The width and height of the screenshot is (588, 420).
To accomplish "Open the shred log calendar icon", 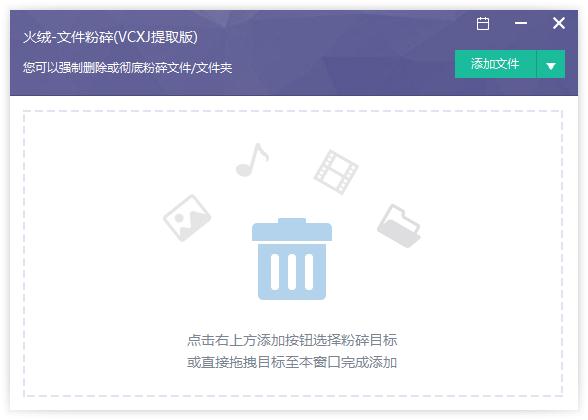I will click(x=483, y=24).
